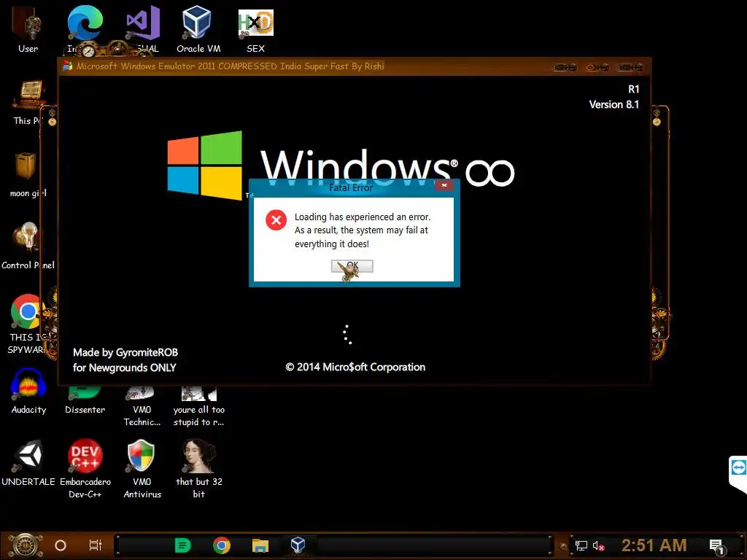Click the red error icon in dialog
The image size is (747, 560).
pos(276,220)
